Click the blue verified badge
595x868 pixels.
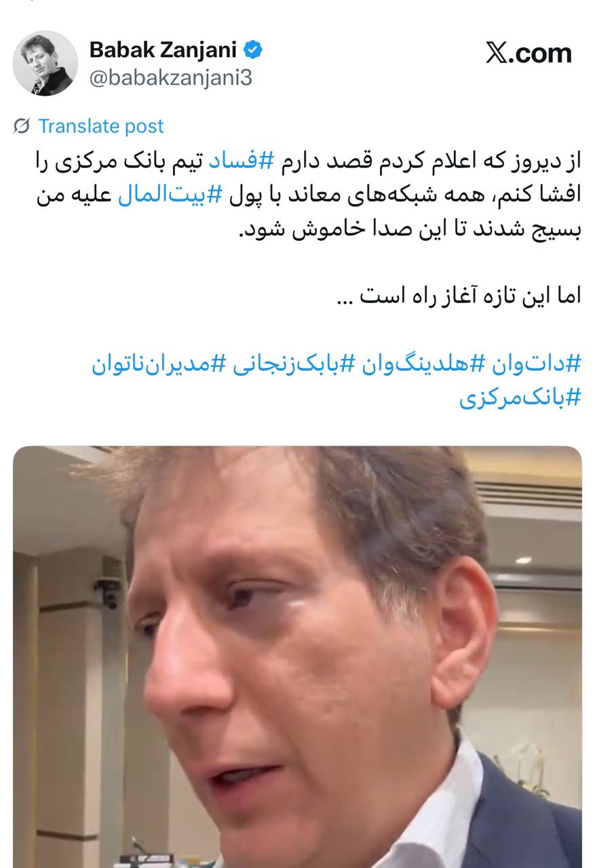pyautogui.click(x=253, y=50)
